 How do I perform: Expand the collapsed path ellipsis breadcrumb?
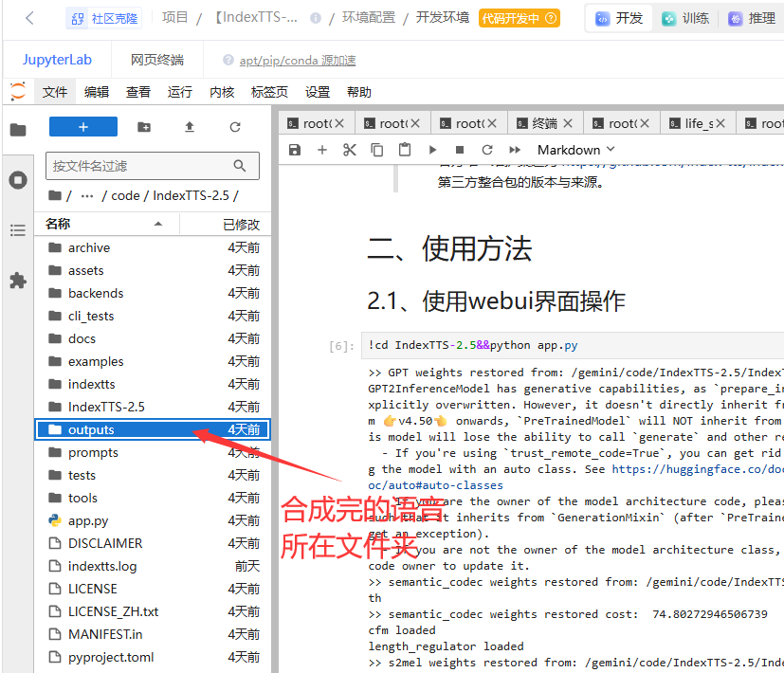[x=87, y=195]
